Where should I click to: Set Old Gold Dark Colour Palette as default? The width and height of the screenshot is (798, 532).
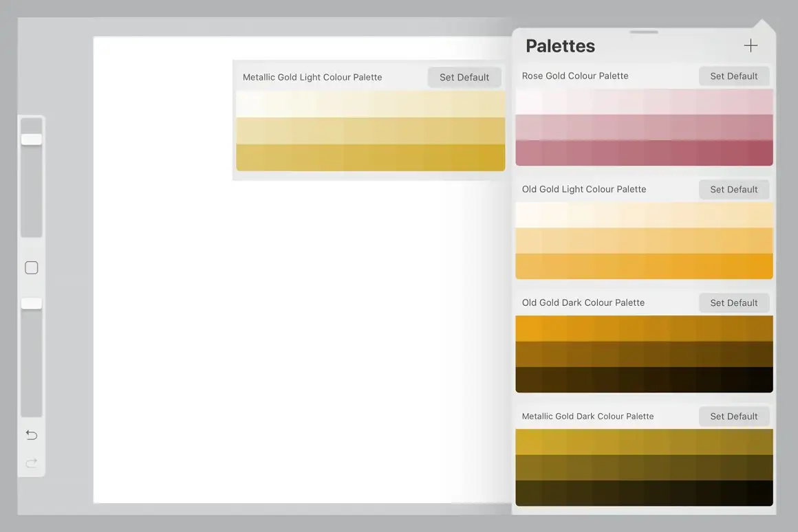pos(734,302)
